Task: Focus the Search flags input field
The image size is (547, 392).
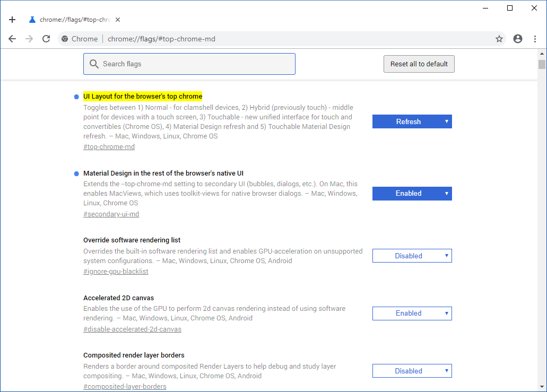Action: [196, 64]
